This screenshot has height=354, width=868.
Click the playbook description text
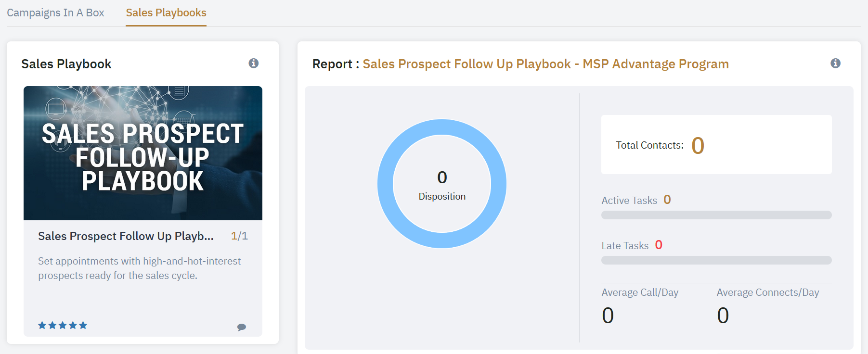139,268
